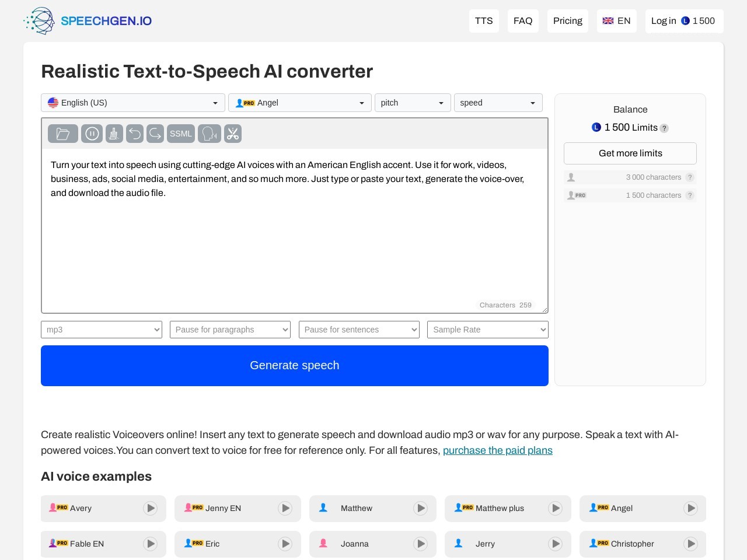The image size is (747, 560).
Task: Play the Matthew voice sample
Action: (x=420, y=508)
